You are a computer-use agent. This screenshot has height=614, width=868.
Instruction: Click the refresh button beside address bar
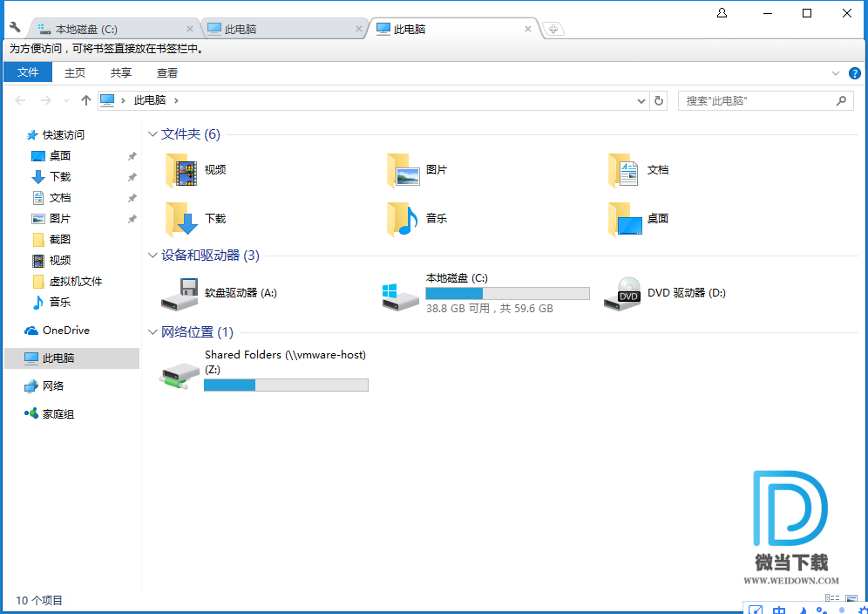(660, 100)
